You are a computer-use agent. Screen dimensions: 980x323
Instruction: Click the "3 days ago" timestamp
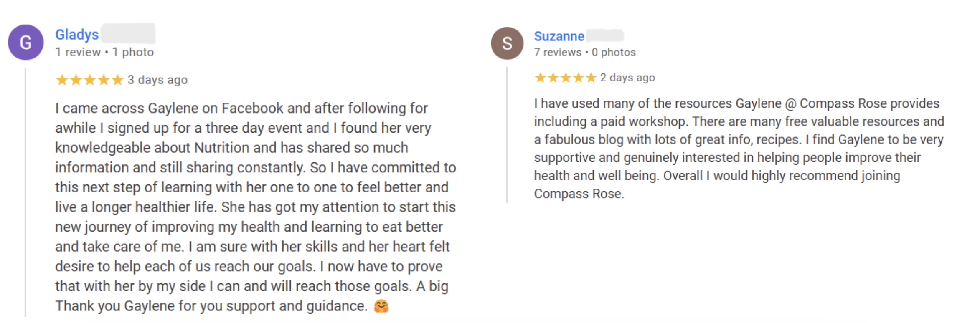(x=157, y=80)
